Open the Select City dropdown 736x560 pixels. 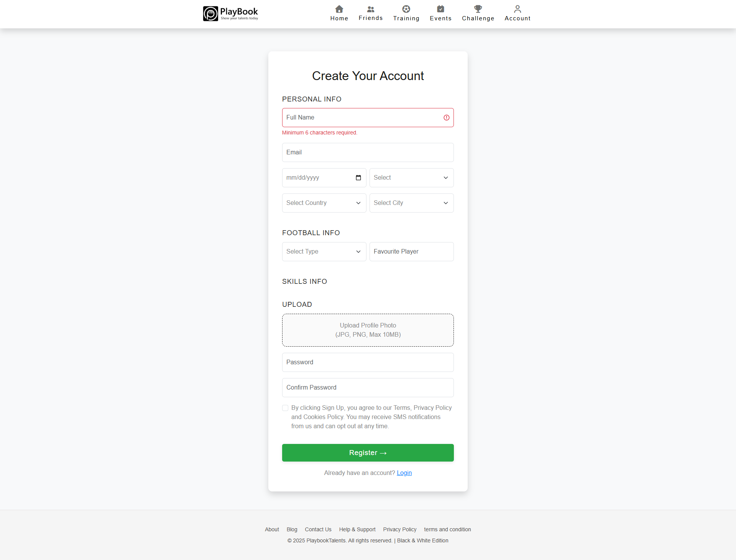pos(412,203)
